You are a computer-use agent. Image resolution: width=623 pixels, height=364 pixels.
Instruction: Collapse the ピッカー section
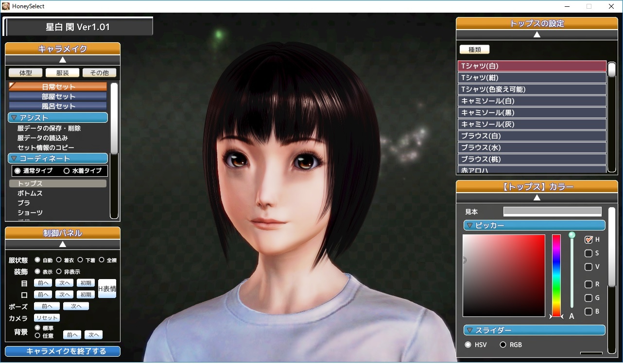click(x=535, y=225)
